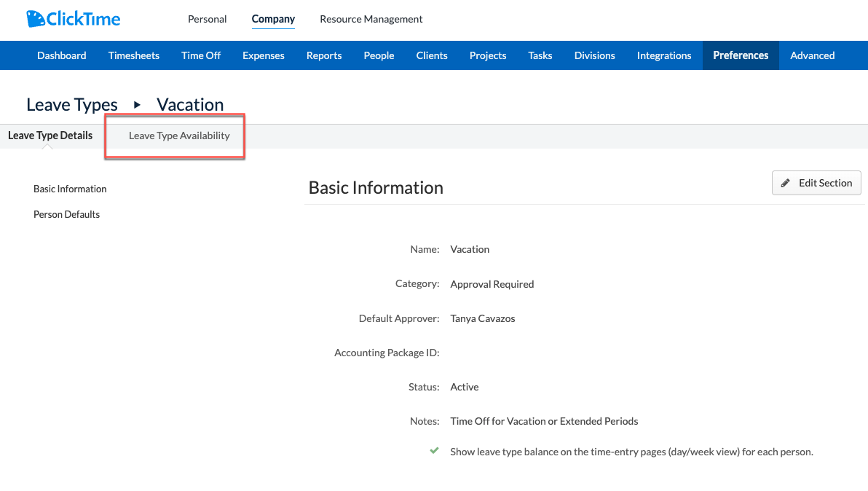Viewport: 868px width, 491px height.
Task: Switch to the Projects tab
Action: (x=488, y=55)
